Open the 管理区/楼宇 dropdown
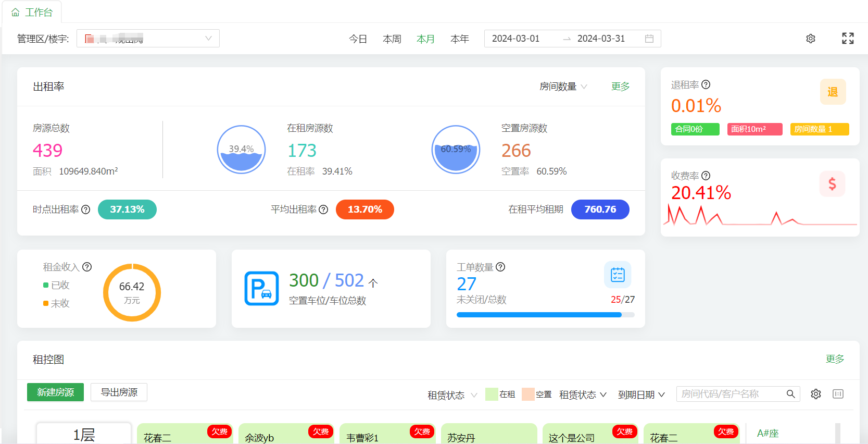868x444 pixels. pos(148,39)
